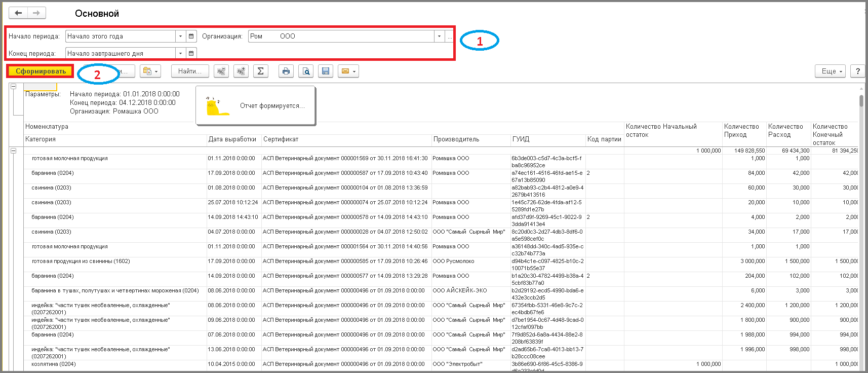Open Еще menu dropdown
The height and width of the screenshot is (373, 868).
[x=831, y=71]
